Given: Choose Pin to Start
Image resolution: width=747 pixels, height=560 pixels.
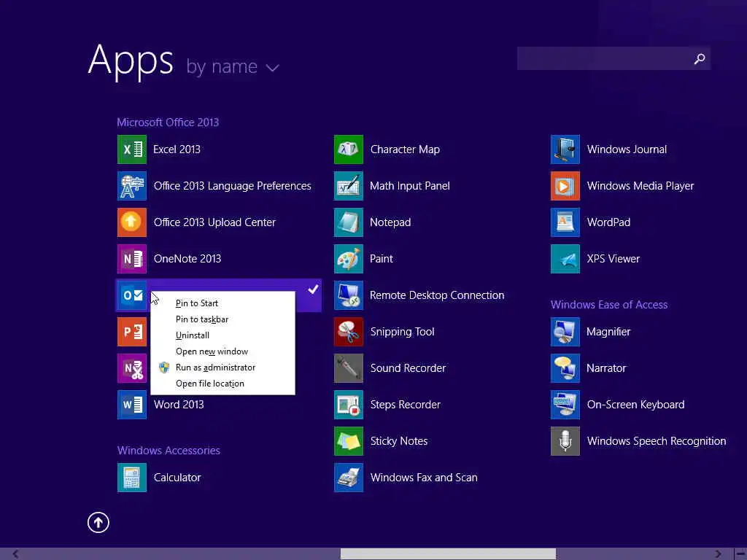Looking at the screenshot, I should tap(197, 303).
